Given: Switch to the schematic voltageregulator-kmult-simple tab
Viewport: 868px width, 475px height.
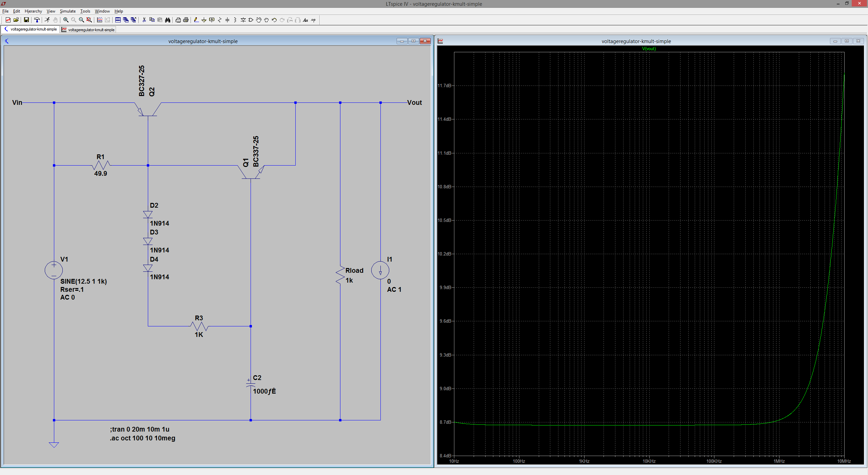Looking at the screenshot, I should pyautogui.click(x=30, y=30).
